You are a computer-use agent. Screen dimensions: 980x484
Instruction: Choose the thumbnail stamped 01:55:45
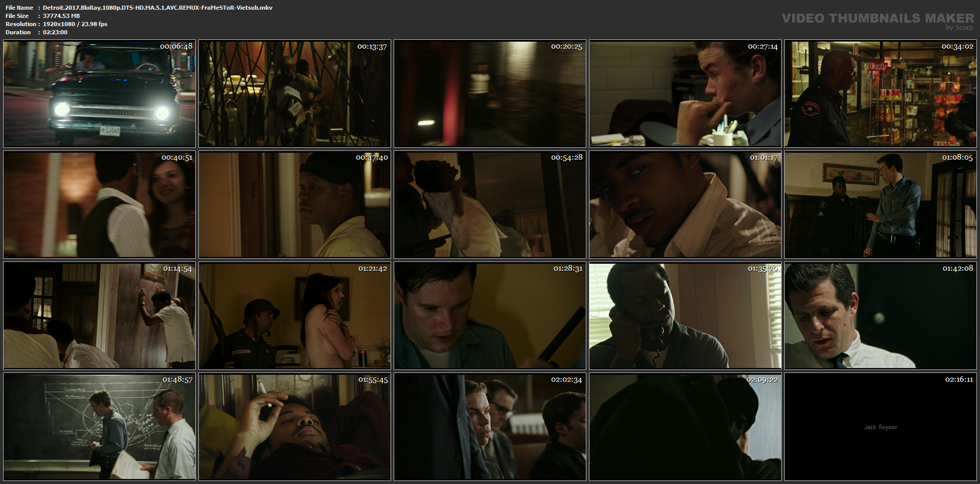coord(294,427)
